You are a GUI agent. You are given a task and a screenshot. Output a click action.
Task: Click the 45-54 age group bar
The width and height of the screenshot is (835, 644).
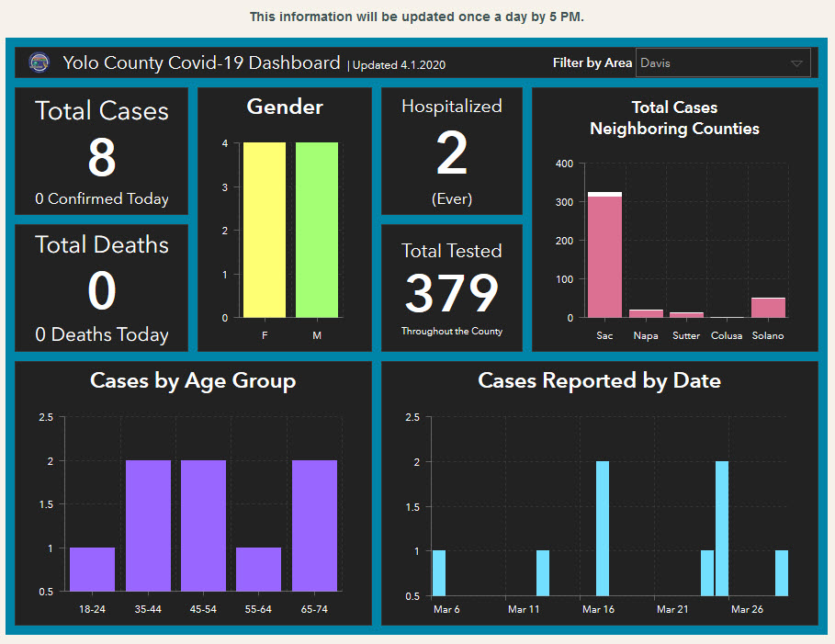pos(203,525)
